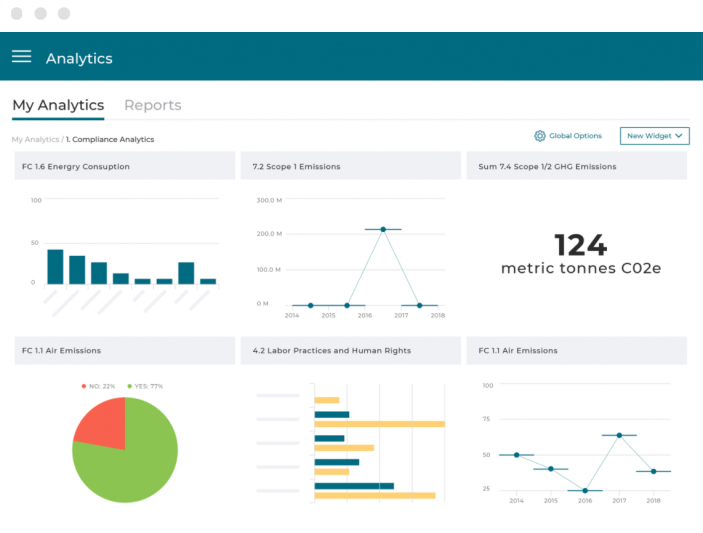Image resolution: width=703 pixels, height=533 pixels.
Task: Click the Global Options gear icon
Action: coord(540,136)
